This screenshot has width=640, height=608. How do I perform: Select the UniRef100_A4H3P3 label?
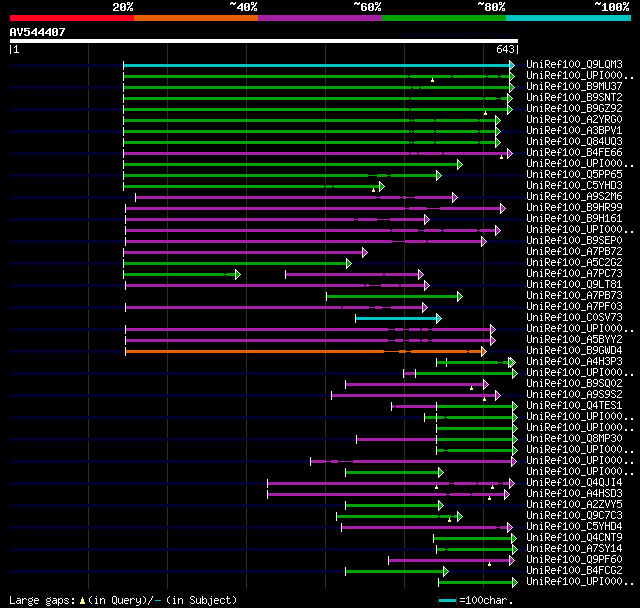tap(574, 362)
